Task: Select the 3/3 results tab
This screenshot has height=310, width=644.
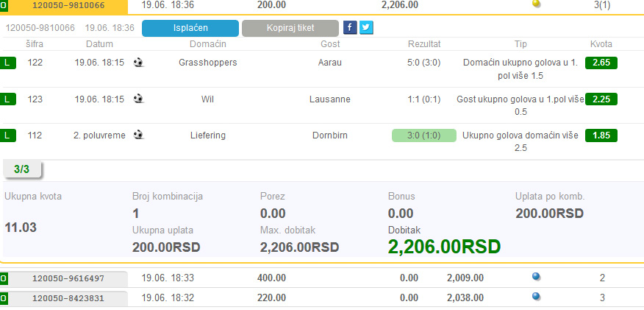Action: coord(22,169)
